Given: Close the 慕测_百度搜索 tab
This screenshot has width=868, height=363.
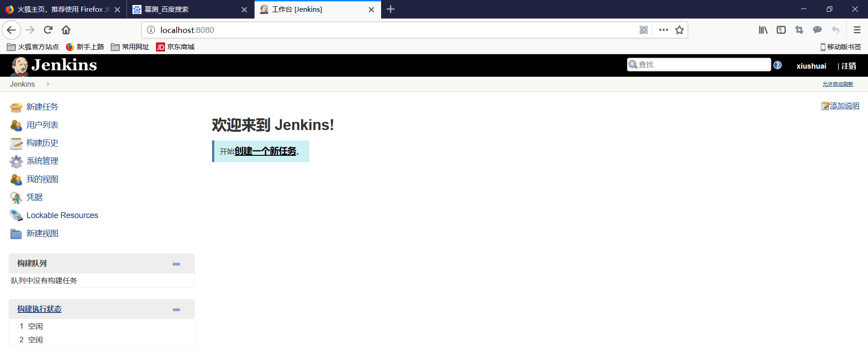Looking at the screenshot, I should click(x=244, y=9).
